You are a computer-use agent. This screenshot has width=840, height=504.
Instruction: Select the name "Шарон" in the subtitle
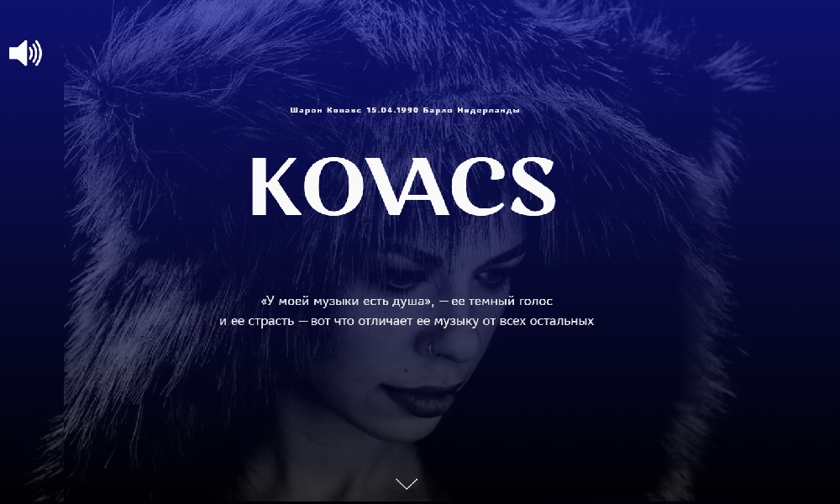pyautogui.click(x=306, y=110)
